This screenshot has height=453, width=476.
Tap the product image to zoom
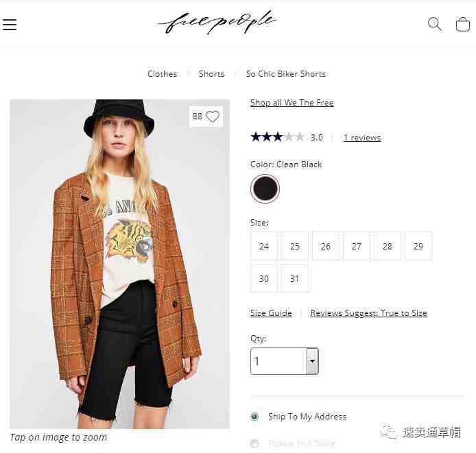[x=119, y=264]
